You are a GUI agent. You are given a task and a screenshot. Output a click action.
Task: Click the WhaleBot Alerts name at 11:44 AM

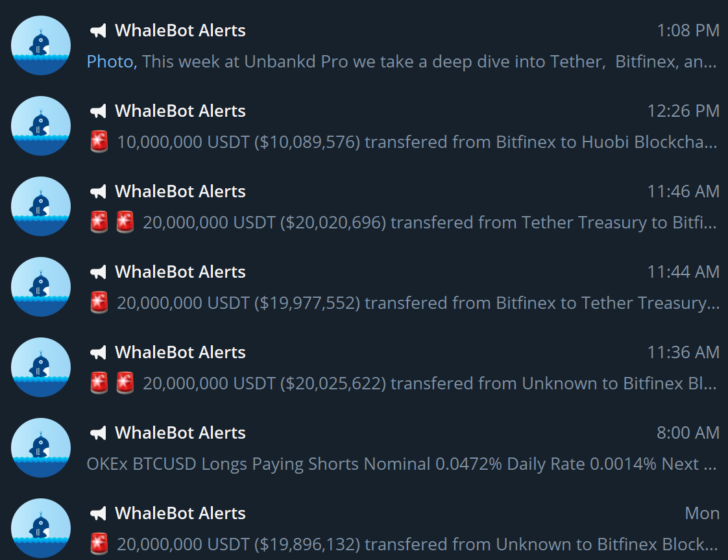tap(180, 272)
